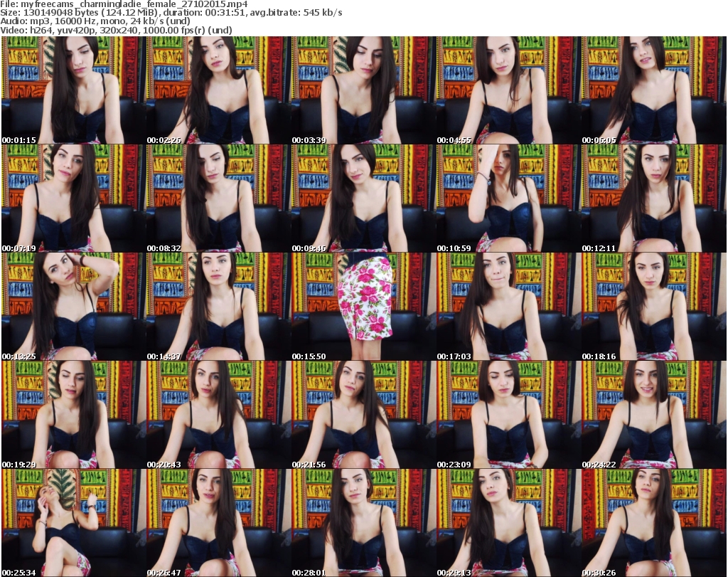
Task: Select the thumbnail timestamped 00:09:46
Action: (x=363, y=198)
